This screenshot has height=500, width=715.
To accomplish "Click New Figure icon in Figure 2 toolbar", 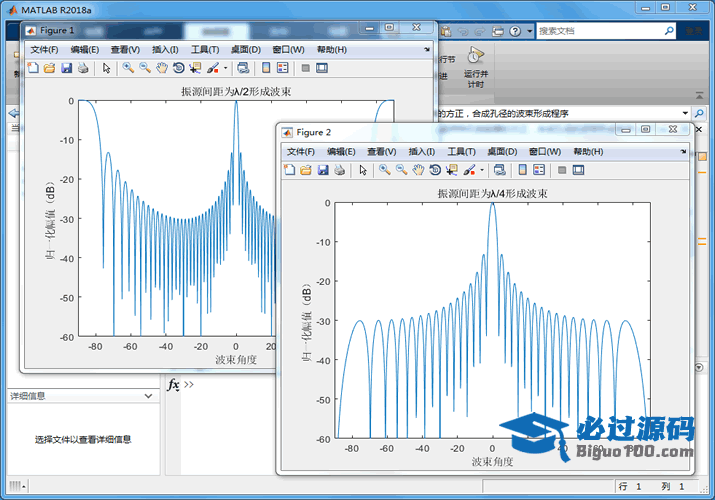I will (290, 170).
